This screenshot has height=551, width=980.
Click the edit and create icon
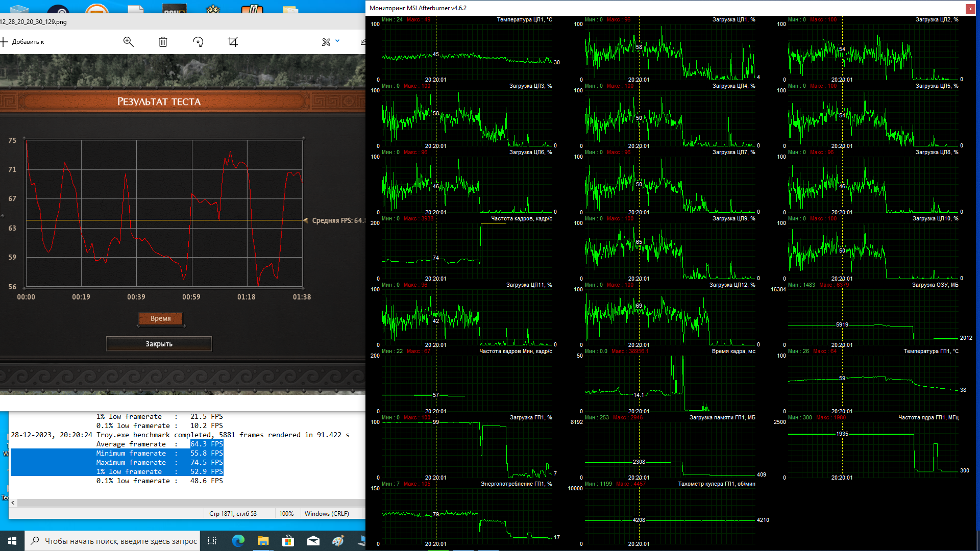click(x=326, y=42)
